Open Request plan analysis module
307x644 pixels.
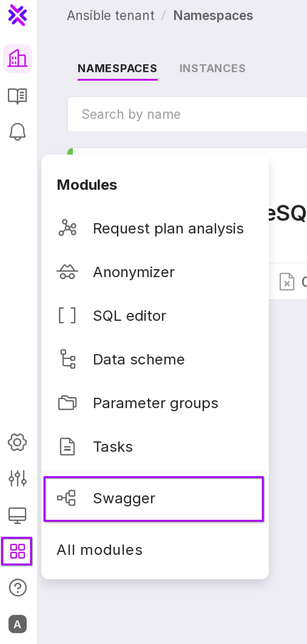[x=168, y=228]
